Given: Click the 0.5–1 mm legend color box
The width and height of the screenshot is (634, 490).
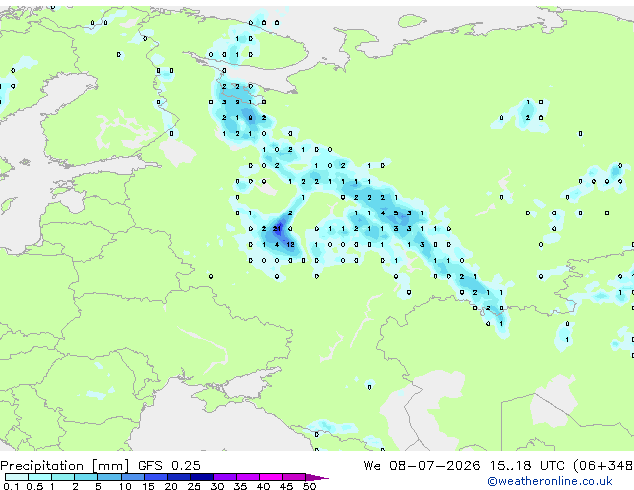Looking at the screenshot, I should pos(40,477).
